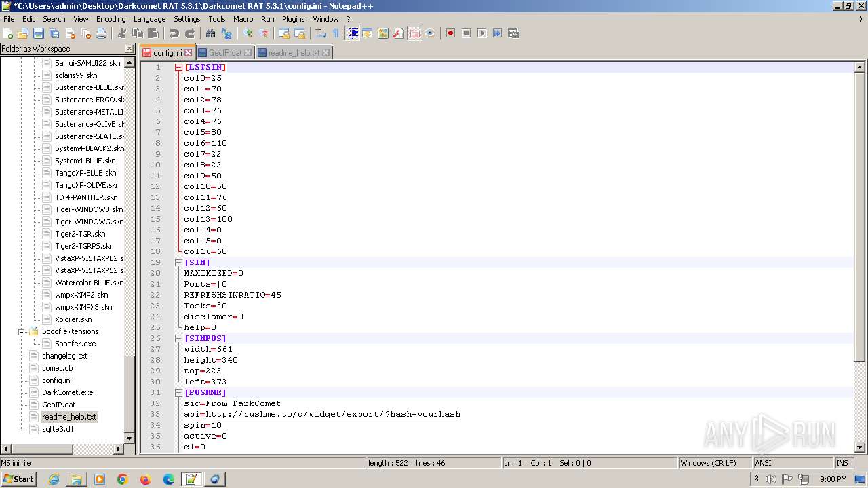The image size is (868, 488).
Task: Open the pushme.to API link
Action: [333, 414]
